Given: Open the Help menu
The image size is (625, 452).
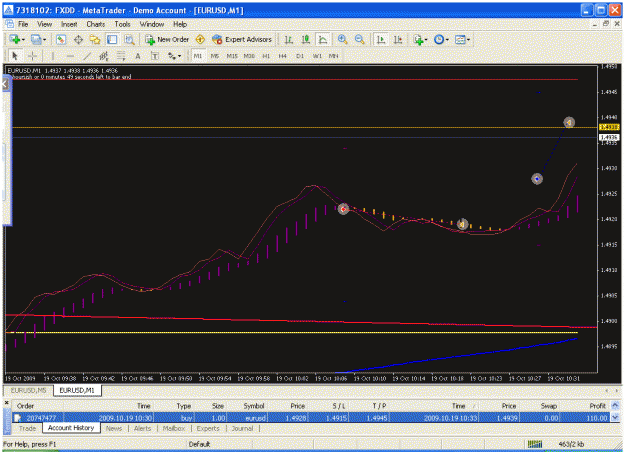Looking at the screenshot, I should point(180,24).
